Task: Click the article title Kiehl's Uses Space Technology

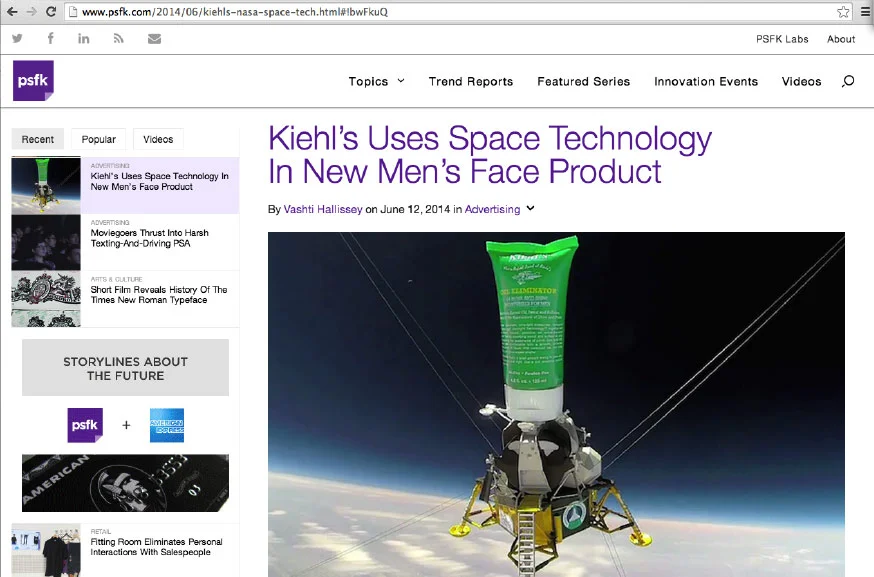Action: (x=490, y=154)
